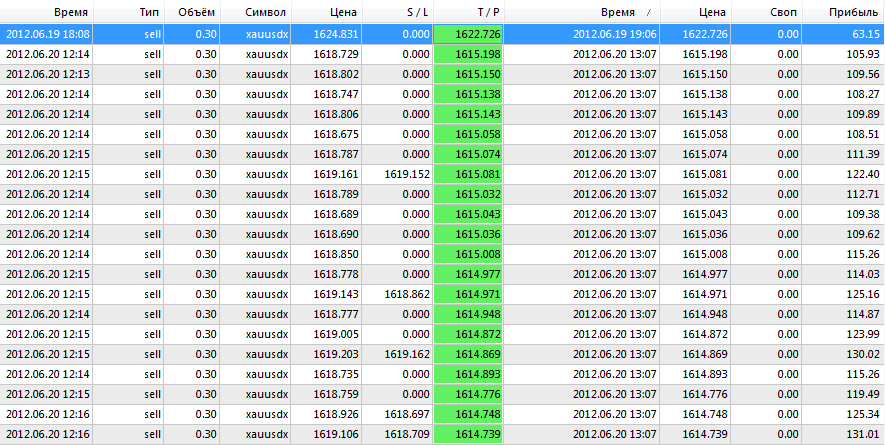Select the open price 1618.806 cell
Viewport: 885px width, 445px height.
[x=327, y=114]
